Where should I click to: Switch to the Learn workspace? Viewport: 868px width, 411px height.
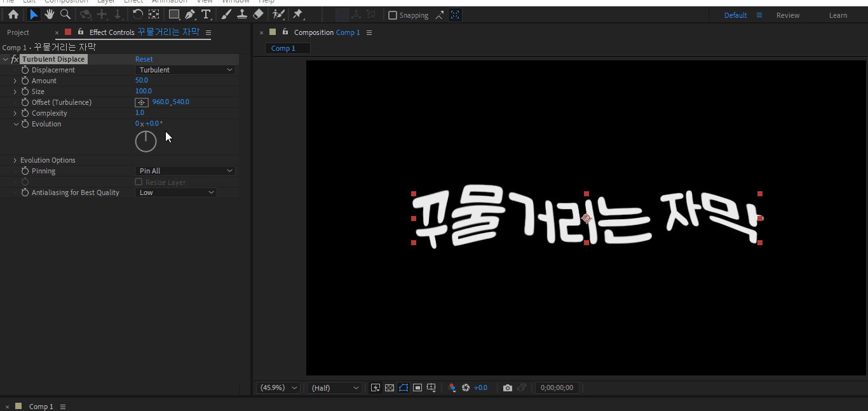tap(838, 15)
